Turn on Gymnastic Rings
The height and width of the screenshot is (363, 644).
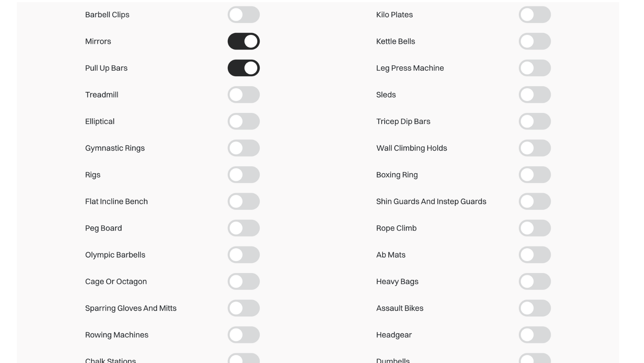tap(243, 148)
